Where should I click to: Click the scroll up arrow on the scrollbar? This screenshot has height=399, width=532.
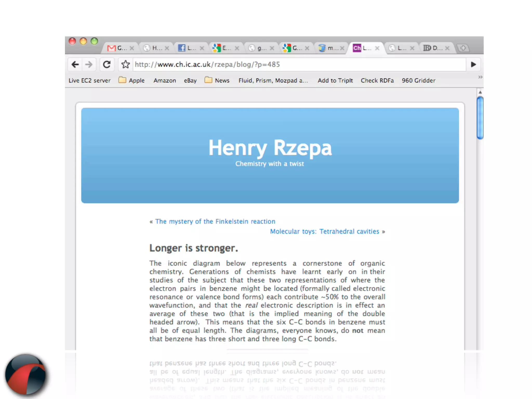480,92
